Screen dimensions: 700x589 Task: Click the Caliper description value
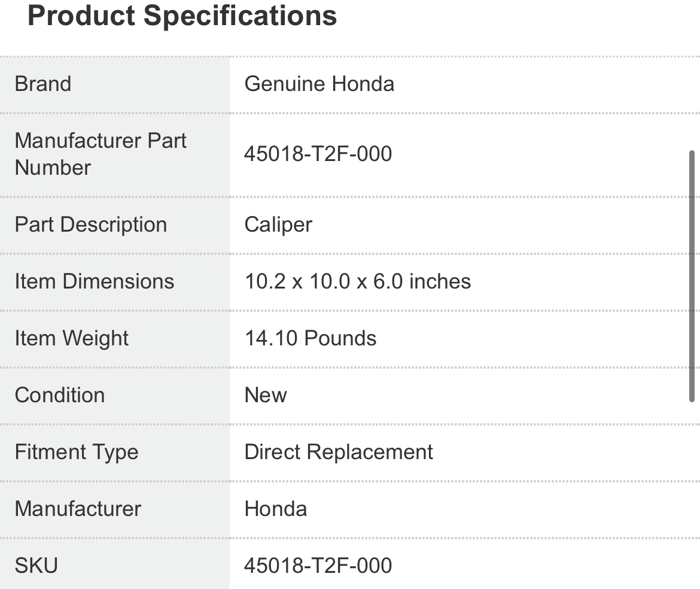(x=278, y=224)
